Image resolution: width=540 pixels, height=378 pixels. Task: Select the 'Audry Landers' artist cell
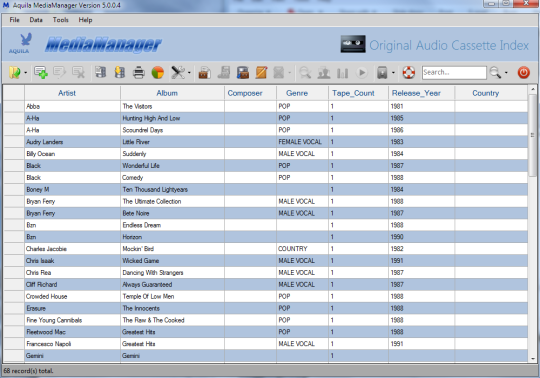pos(72,142)
